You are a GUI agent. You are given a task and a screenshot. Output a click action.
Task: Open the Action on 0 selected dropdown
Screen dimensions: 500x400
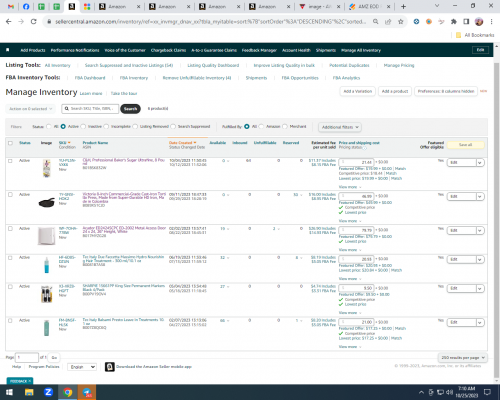point(30,109)
